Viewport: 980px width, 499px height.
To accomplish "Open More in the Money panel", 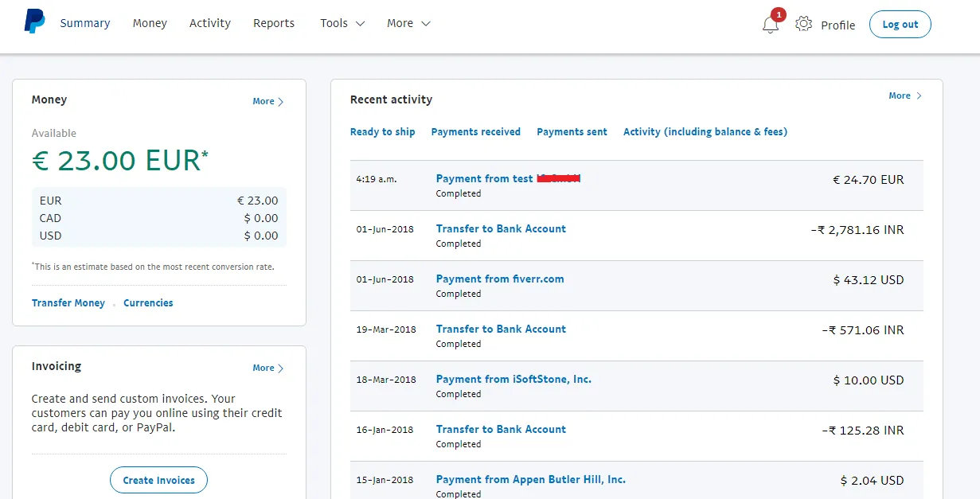I will 268,101.
